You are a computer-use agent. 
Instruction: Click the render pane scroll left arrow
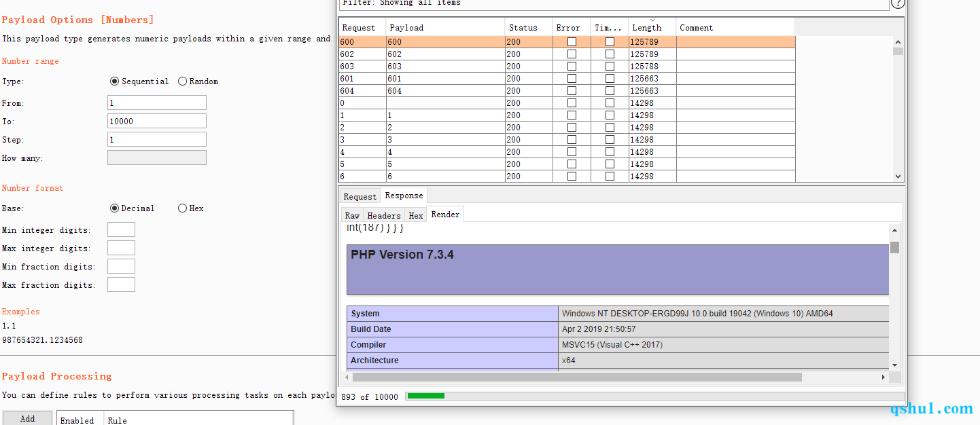coord(348,377)
